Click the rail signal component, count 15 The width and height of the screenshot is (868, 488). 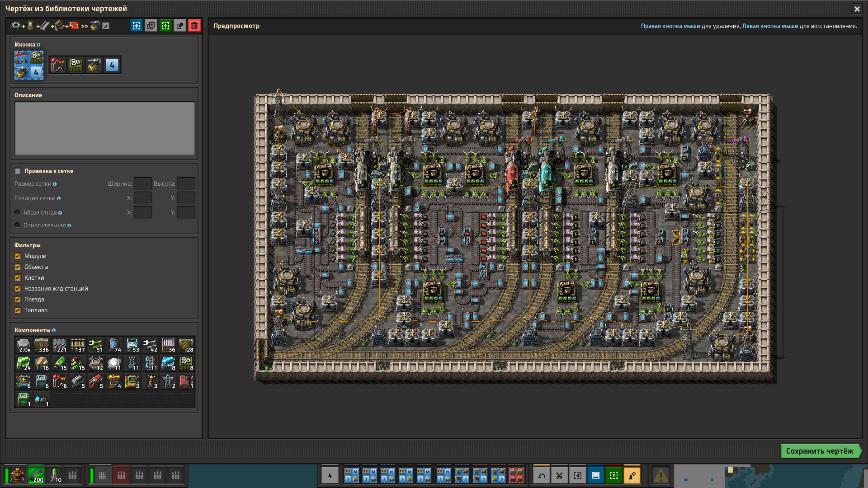tap(78, 363)
